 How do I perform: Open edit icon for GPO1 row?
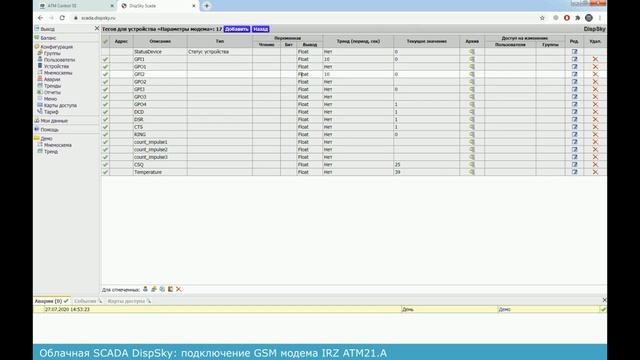(574, 67)
